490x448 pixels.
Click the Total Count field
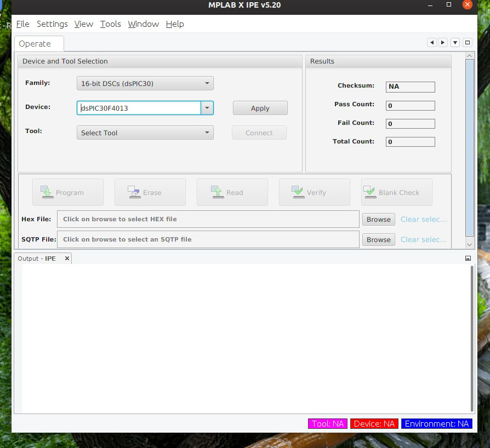(411, 142)
